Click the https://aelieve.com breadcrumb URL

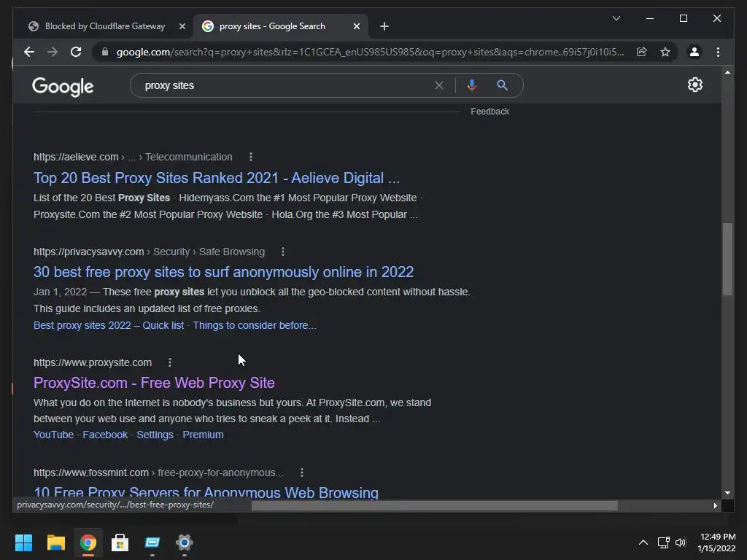tap(76, 157)
